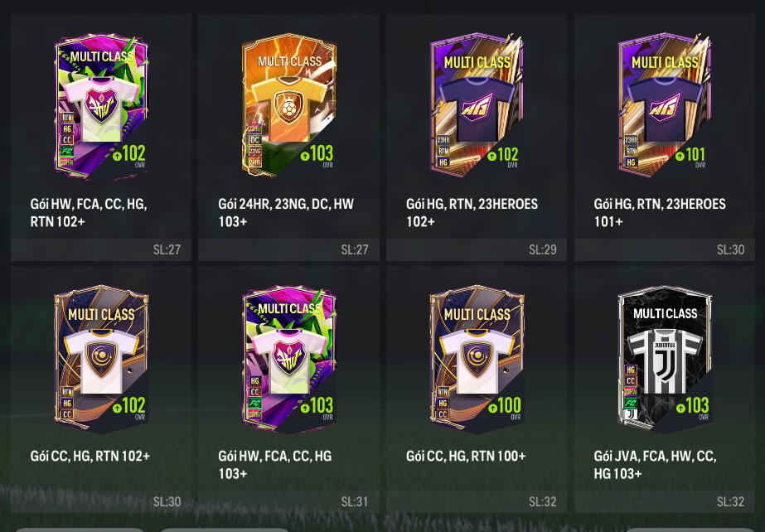Click green up-arrow beside 103 on orange pack
This screenshot has width=765, height=532.
coord(305,156)
